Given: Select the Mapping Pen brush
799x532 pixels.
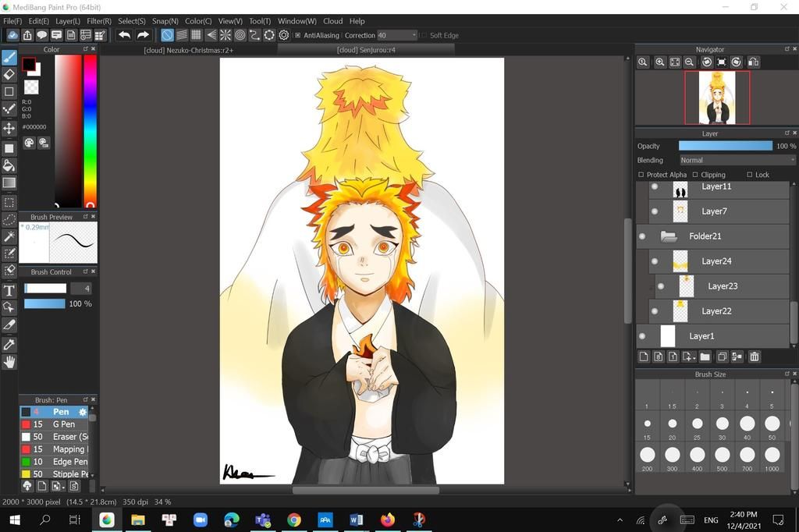Looking at the screenshot, I should click(55, 449).
